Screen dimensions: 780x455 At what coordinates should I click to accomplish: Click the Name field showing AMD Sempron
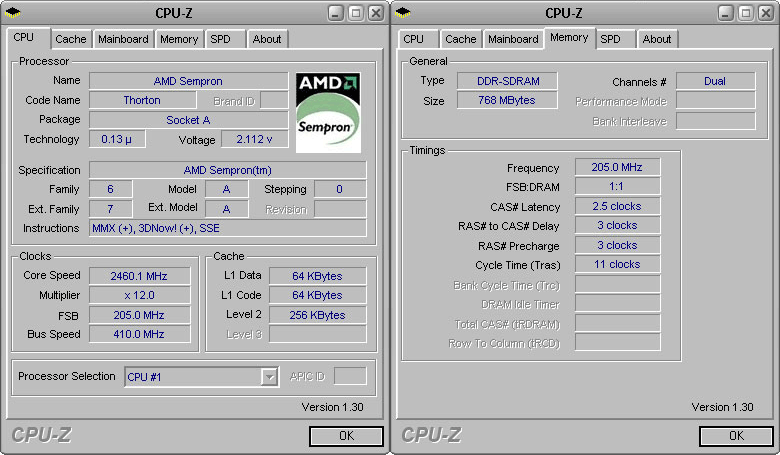pos(189,81)
